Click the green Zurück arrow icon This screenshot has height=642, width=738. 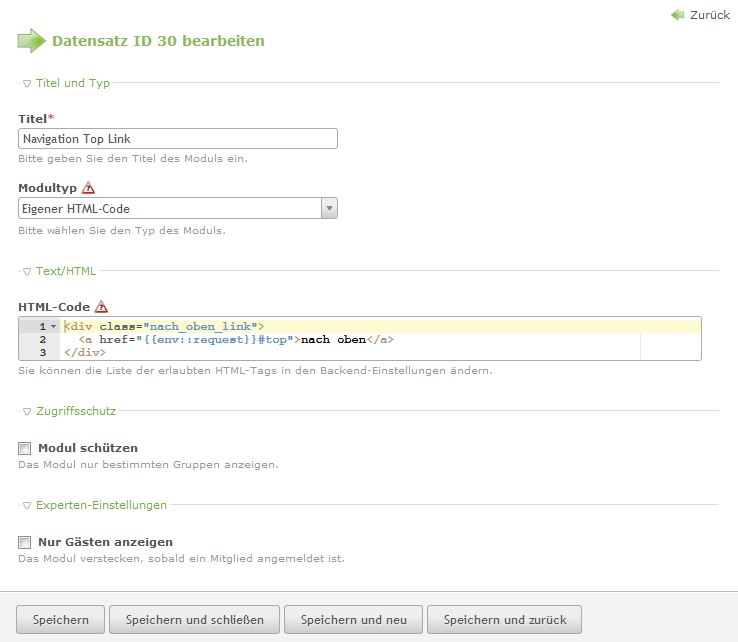[678, 15]
